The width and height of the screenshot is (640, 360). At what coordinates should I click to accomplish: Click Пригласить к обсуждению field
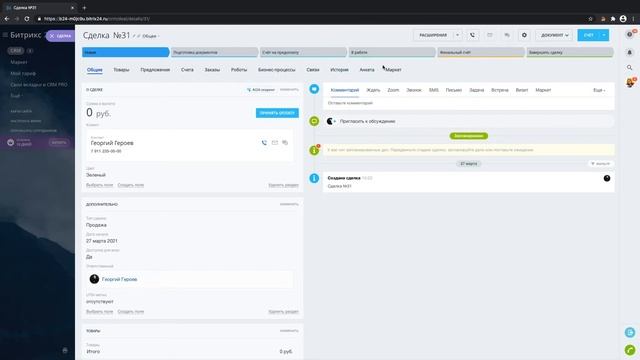(x=469, y=121)
